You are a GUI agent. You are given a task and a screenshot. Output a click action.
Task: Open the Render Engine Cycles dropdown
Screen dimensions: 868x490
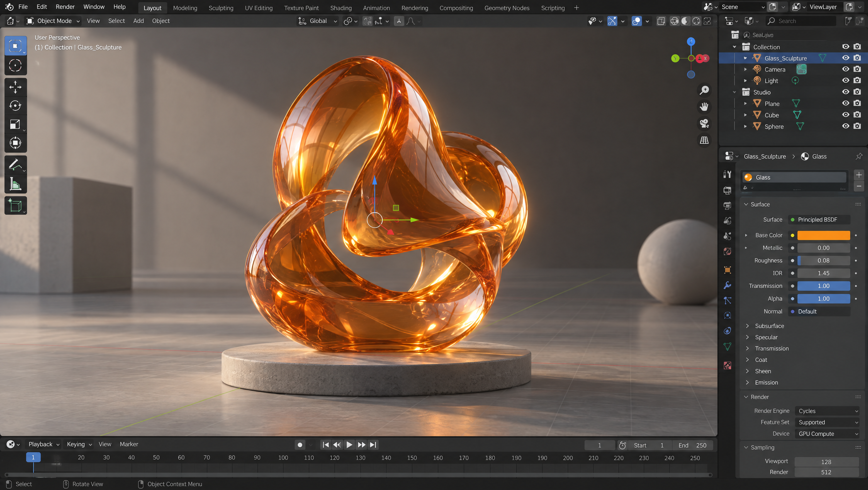[x=827, y=411]
